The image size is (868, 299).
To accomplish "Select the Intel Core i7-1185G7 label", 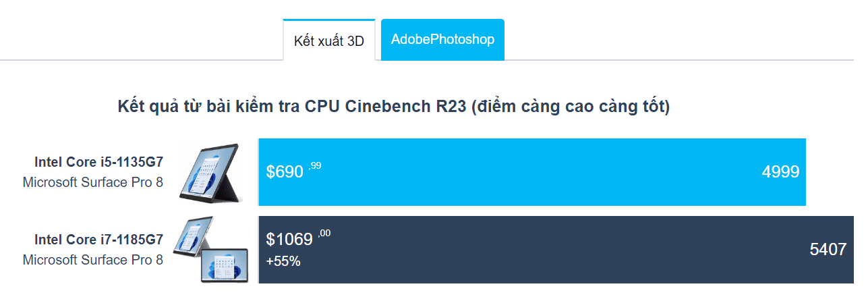I will (x=98, y=240).
